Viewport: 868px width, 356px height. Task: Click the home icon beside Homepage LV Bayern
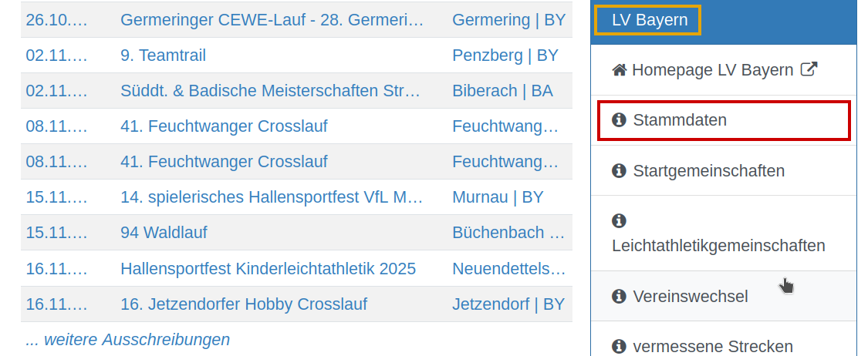point(619,70)
